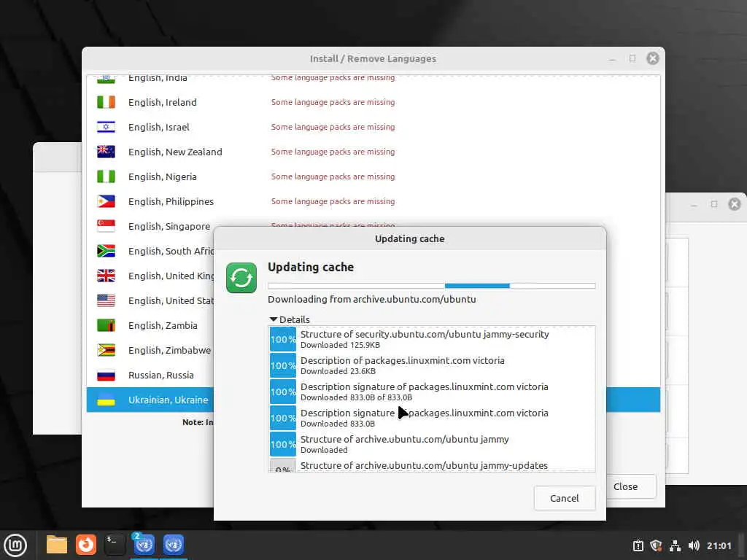
Task: Select the English, Zambia row
Action: (x=150, y=325)
